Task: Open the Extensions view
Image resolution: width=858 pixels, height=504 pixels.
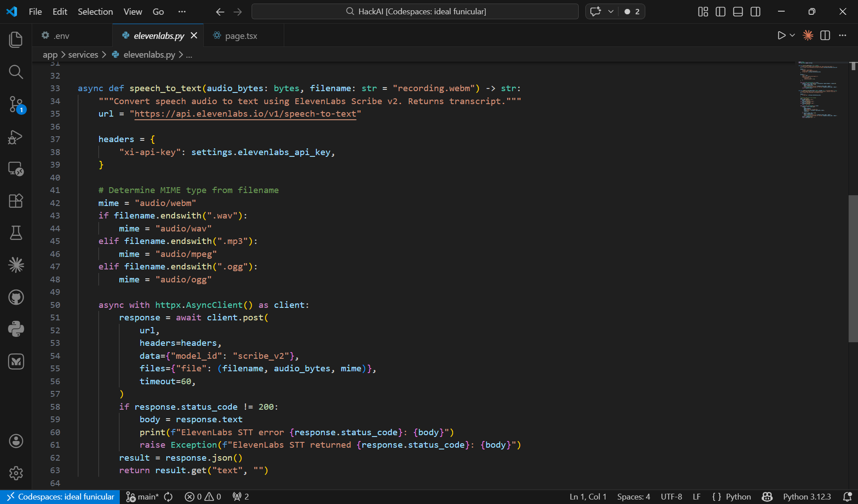Action: coord(16,201)
